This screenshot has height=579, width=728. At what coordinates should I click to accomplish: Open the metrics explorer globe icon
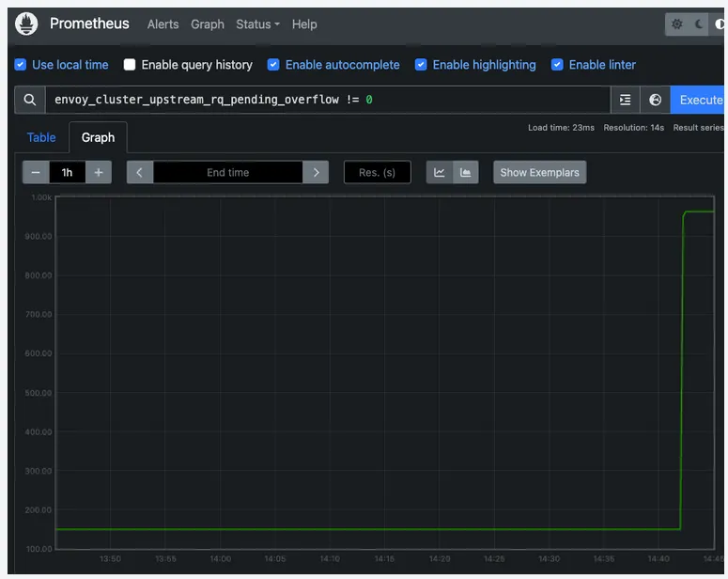656,100
